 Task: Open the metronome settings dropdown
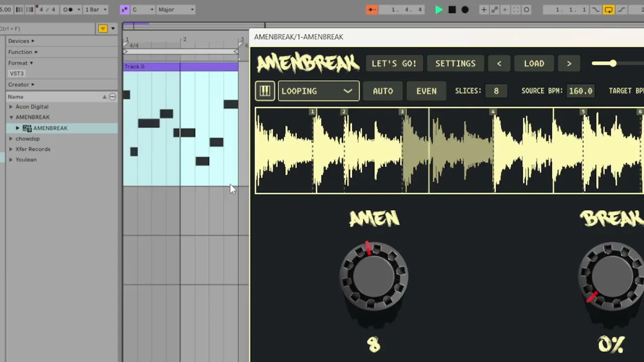(x=79, y=10)
